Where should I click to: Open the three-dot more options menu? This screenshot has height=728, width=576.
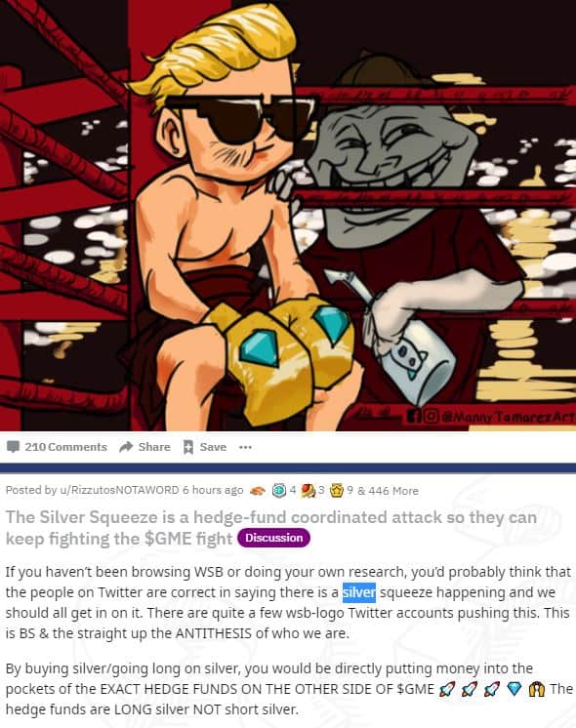(x=245, y=447)
